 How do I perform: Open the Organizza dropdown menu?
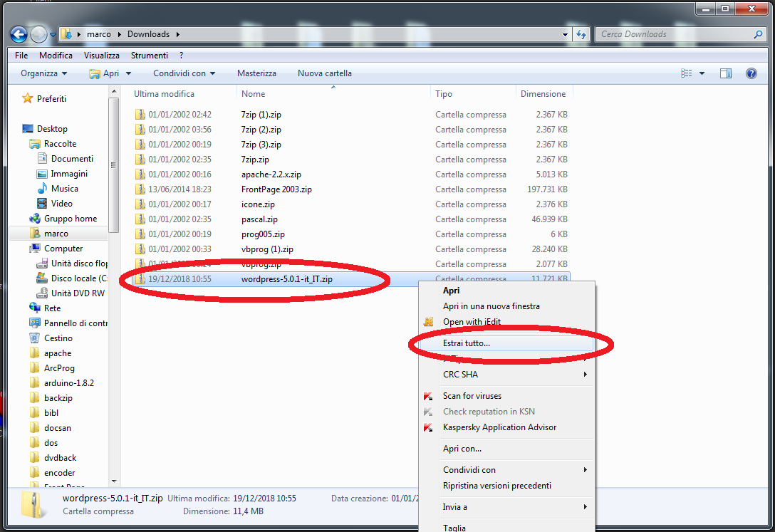pos(43,73)
